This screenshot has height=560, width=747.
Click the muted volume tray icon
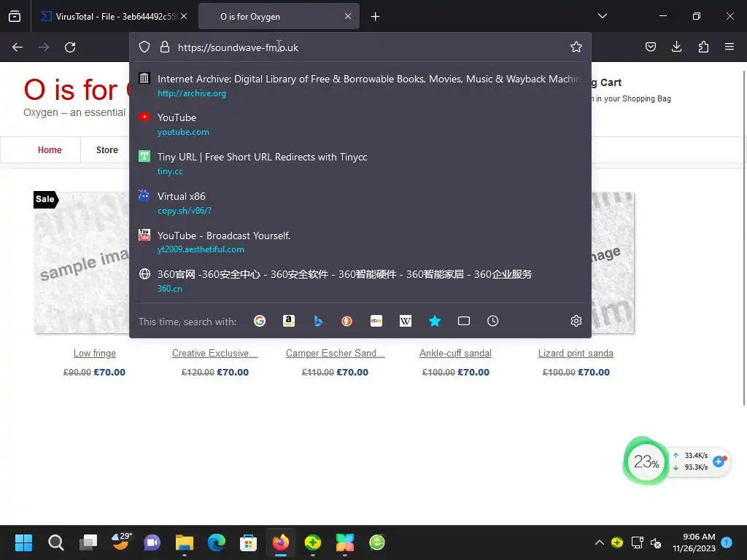pyautogui.click(x=656, y=542)
